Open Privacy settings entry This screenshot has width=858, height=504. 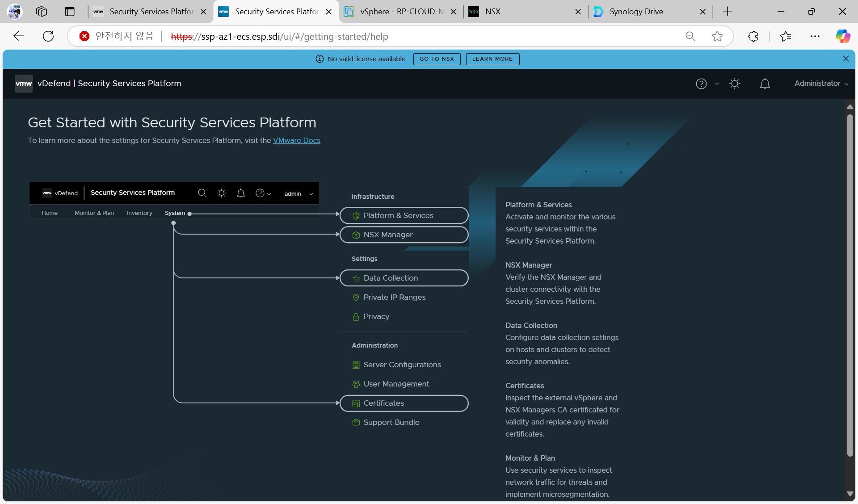[376, 316]
